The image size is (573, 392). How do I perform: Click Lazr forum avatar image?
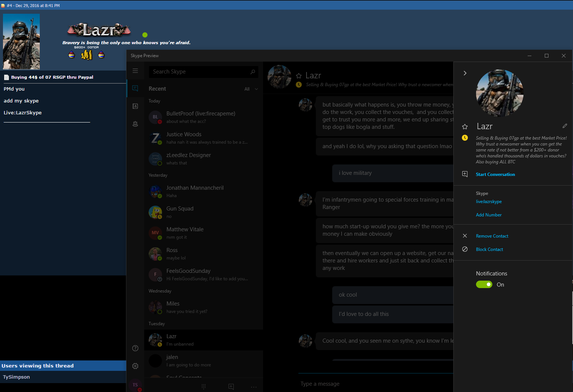click(x=22, y=42)
